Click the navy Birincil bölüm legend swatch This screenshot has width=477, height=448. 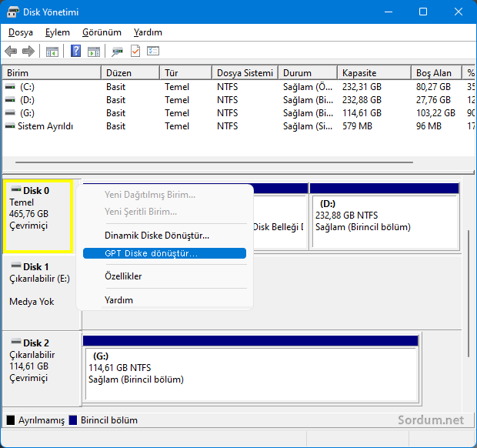pos(73,420)
